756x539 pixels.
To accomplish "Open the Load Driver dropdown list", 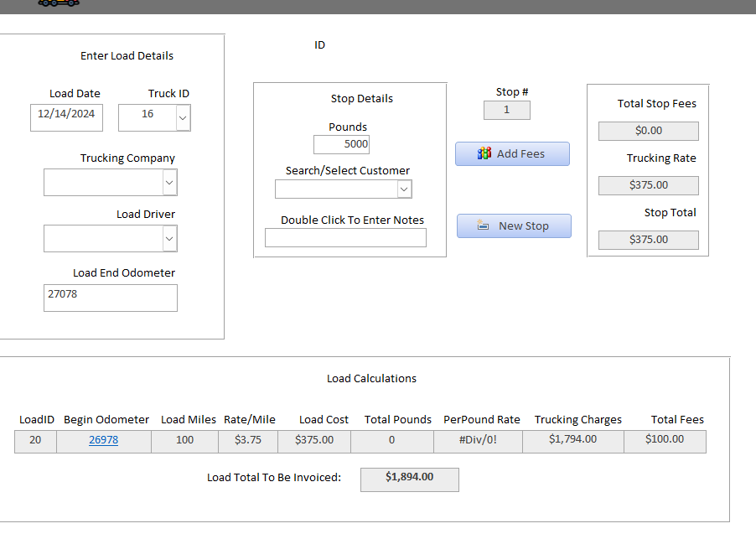I will point(170,239).
